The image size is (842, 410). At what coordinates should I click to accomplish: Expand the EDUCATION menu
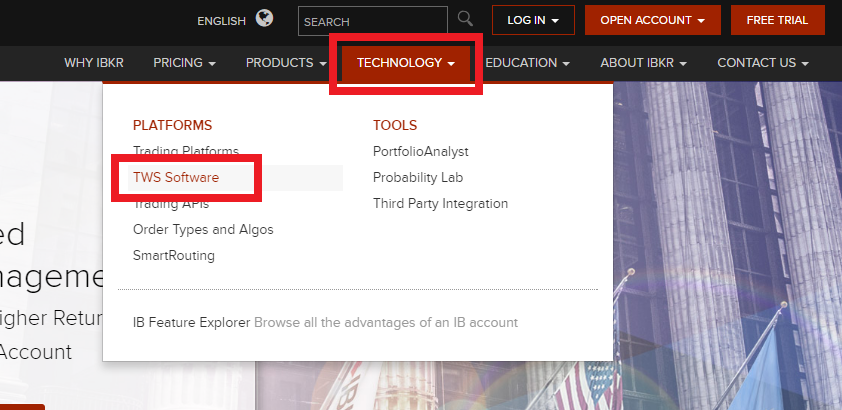click(527, 63)
